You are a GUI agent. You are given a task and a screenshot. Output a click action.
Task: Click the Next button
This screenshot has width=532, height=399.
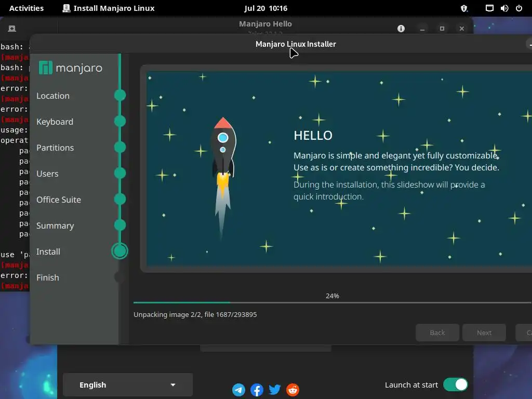484,333
